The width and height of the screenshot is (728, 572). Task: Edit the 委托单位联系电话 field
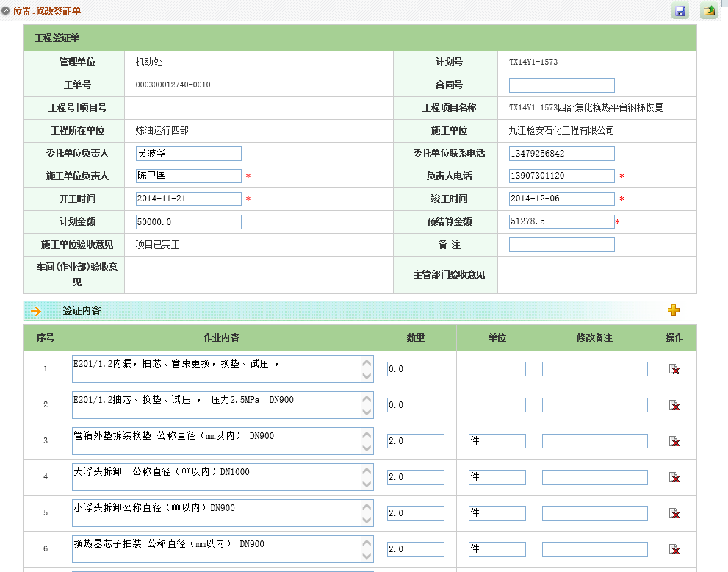click(x=562, y=154)
